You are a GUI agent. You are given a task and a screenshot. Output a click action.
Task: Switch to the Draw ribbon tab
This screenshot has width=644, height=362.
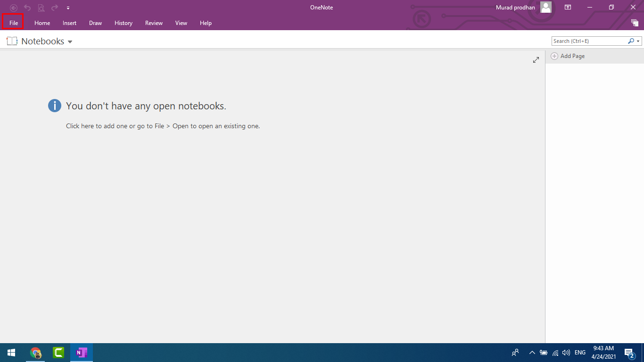(95, 23)
